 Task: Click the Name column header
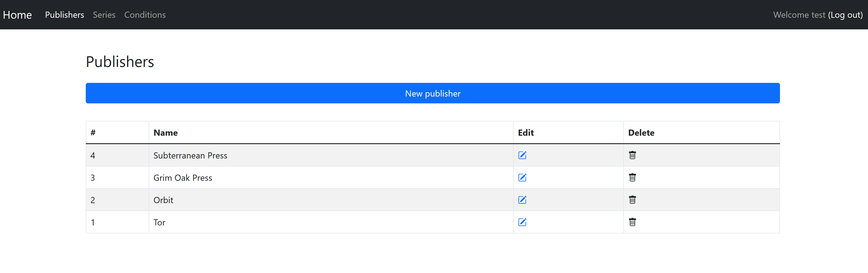(165, 133)
